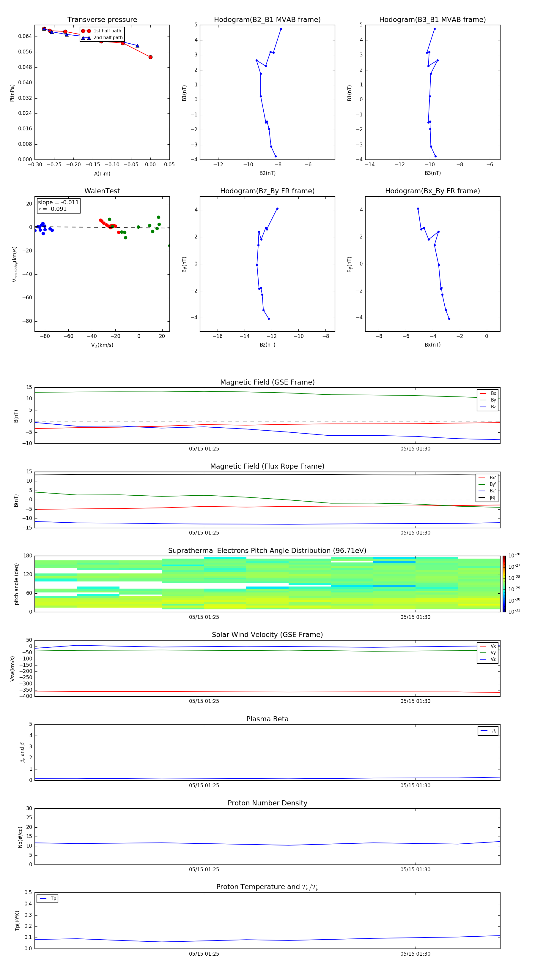Click the 'Transverse pressure' plot title
This screenshot has height=980, width=535.
[102, 19]
